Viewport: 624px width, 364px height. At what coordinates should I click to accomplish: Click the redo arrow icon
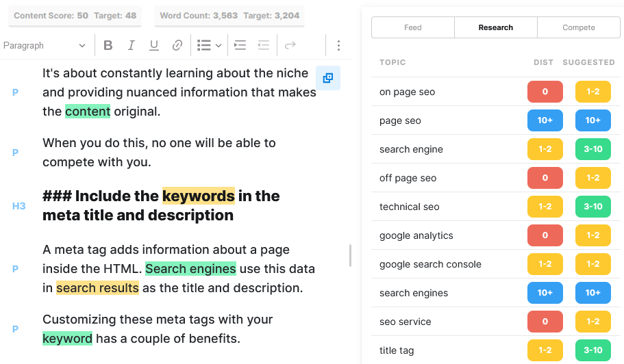tap(290, 46)
